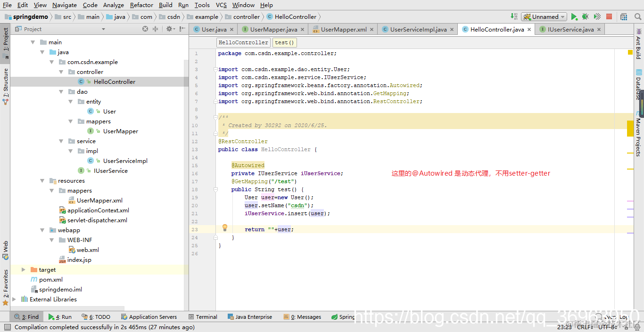The height and width of the screenshot is (332, 644).
Task: Collapse the main folder in tree
Action: point(33,42)
